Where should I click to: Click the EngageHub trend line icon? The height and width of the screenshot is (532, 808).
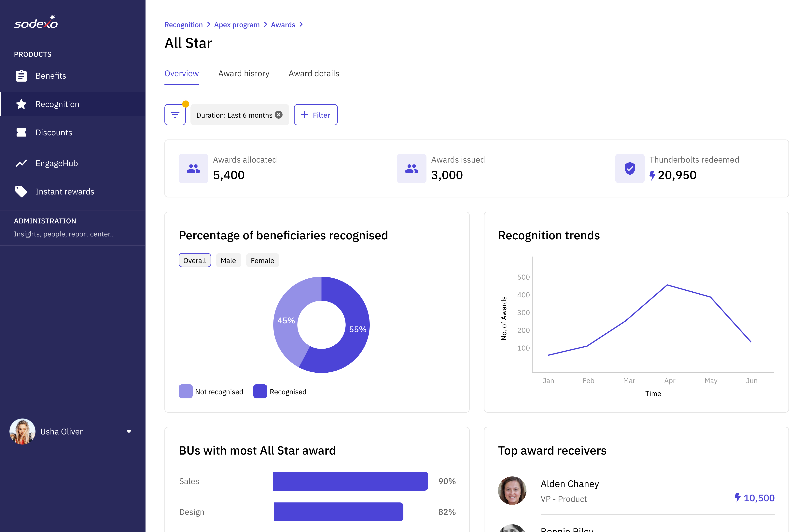(21, 163)
